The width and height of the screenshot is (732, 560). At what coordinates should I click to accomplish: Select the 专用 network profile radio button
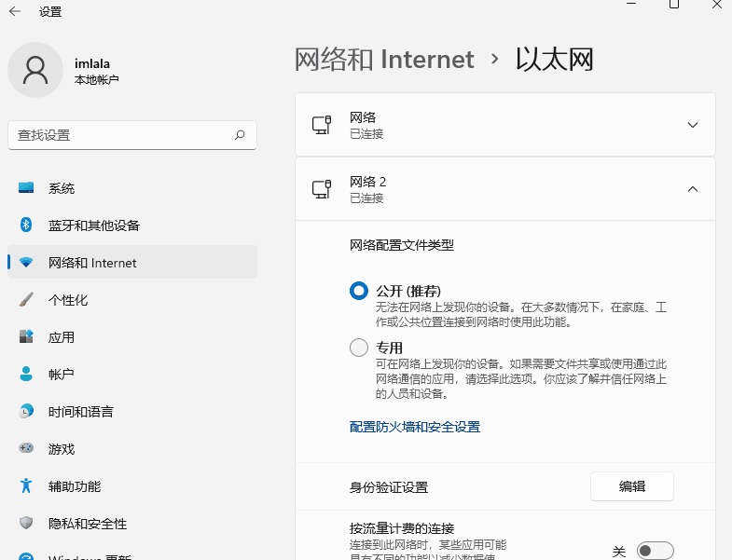[x=359, y=348]
